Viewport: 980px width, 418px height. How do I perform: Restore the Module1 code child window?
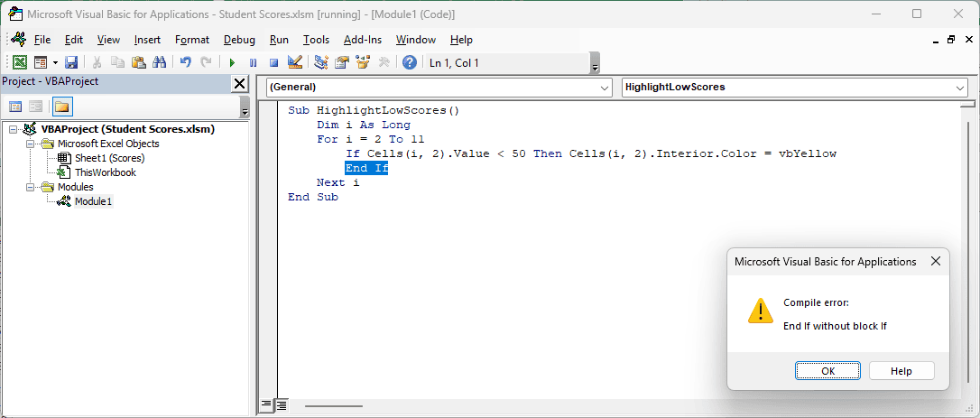pyautogui.click(x=950, y=40)
